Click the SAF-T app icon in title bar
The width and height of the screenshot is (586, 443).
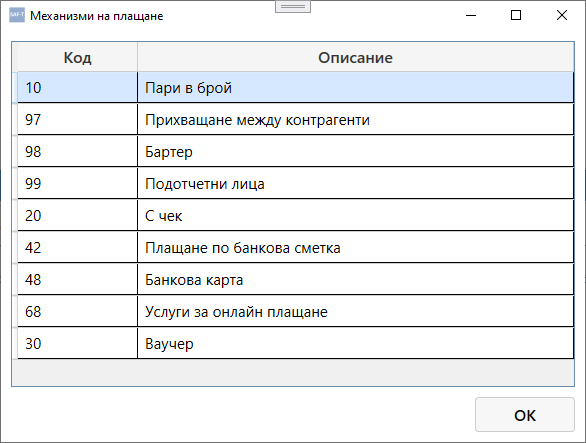[x=17, y=15]
